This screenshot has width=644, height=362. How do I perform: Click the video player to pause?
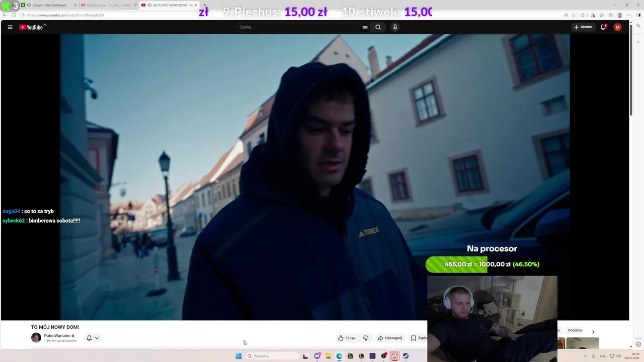(315, 177)
